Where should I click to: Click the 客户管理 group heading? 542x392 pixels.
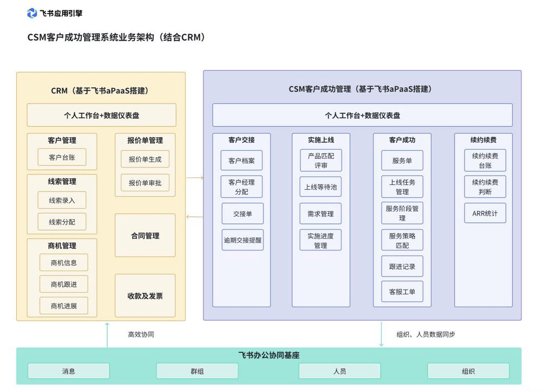(x=62, y=140)
